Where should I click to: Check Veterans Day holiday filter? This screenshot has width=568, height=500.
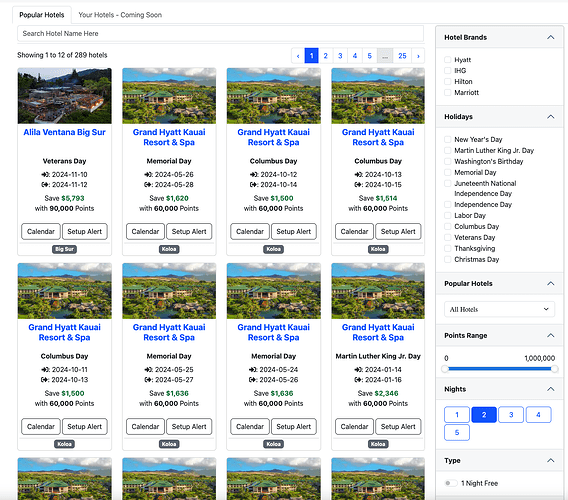448,237
